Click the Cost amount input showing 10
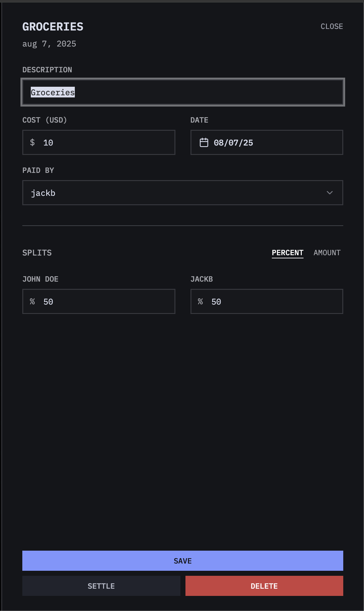Viewport: 364px width, 611px height. pos(99,142)
